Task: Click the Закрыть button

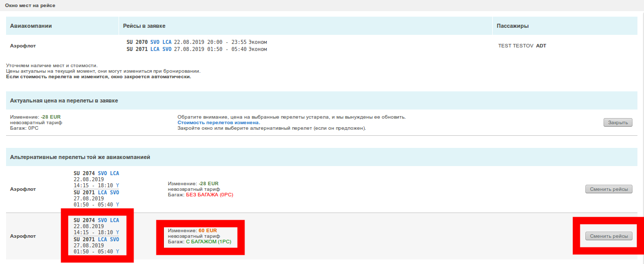Action: 617,123
